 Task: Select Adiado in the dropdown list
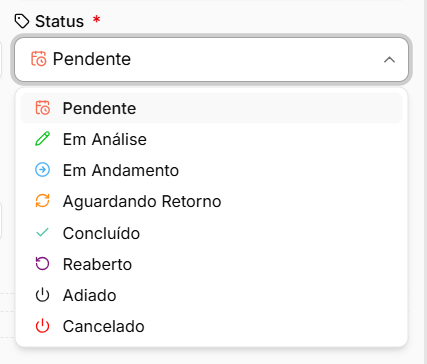point(211,295)
